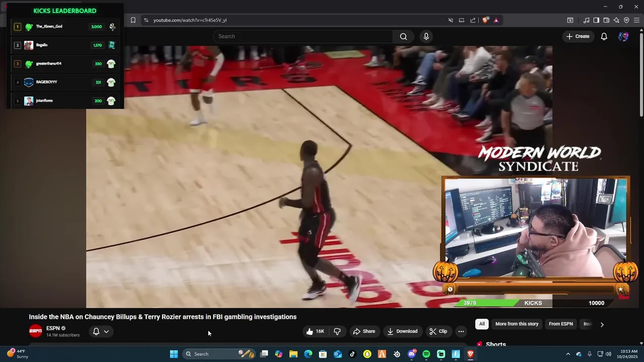Open Snapchat from taskbar
This screenshot has height=362, width=644.
click(x=367, y=354)
